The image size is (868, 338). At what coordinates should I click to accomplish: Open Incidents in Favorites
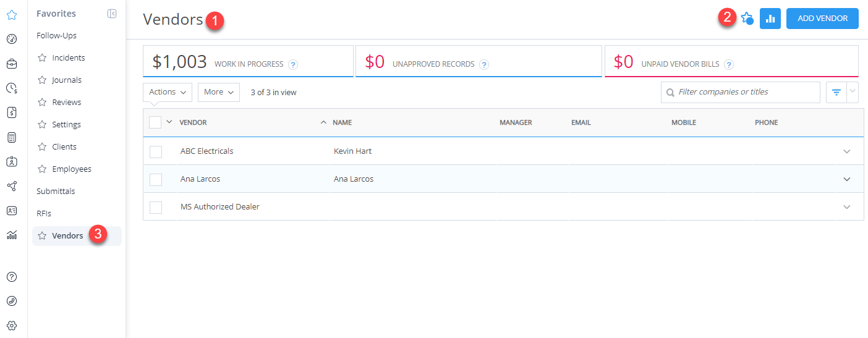tap(69, 58)
